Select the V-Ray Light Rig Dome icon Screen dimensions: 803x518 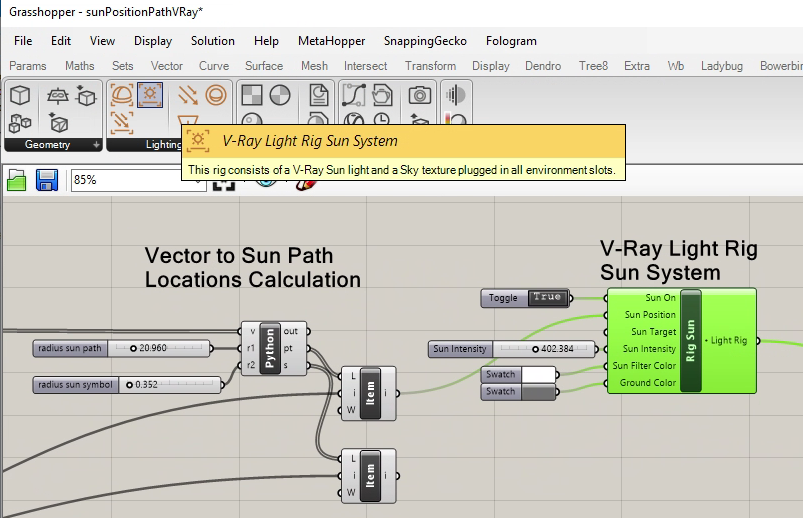point(122,95)
